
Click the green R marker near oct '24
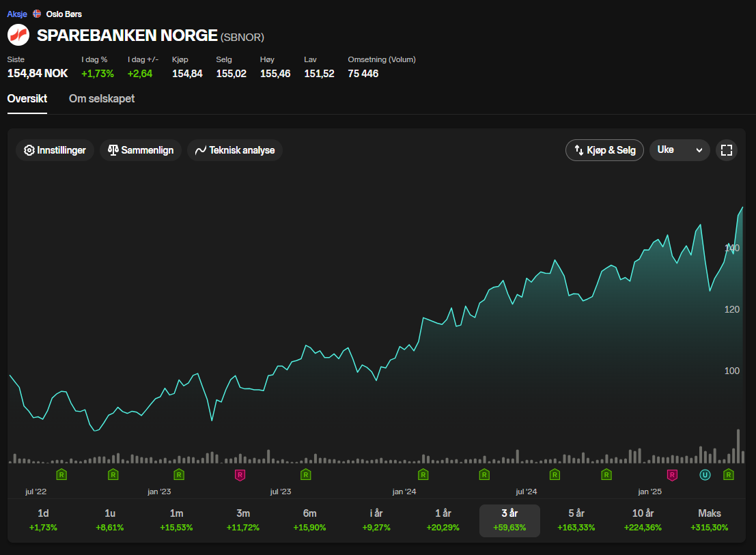(x=606, y=474)
